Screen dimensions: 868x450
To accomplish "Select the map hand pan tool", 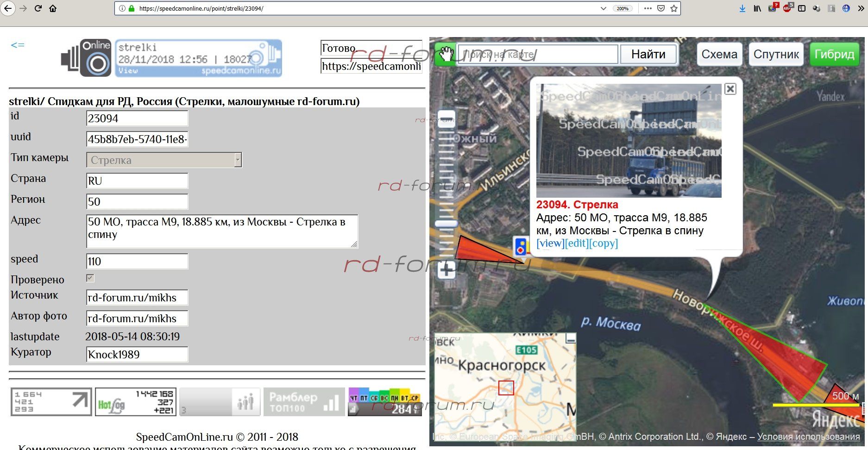I will pyautogui.click(x=446, y=55).
